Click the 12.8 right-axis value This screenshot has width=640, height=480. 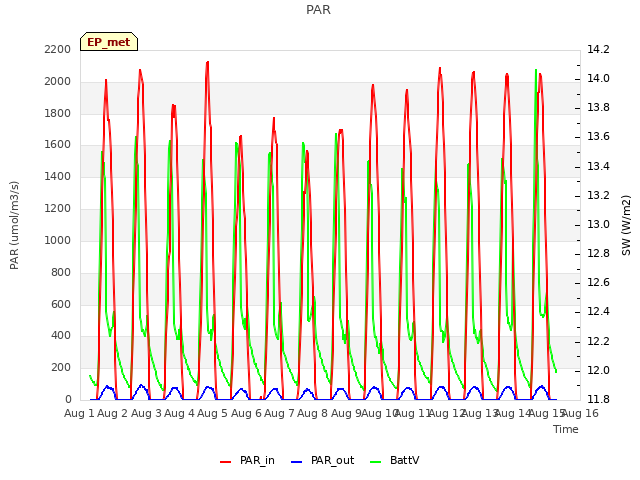tap(598, 253)
